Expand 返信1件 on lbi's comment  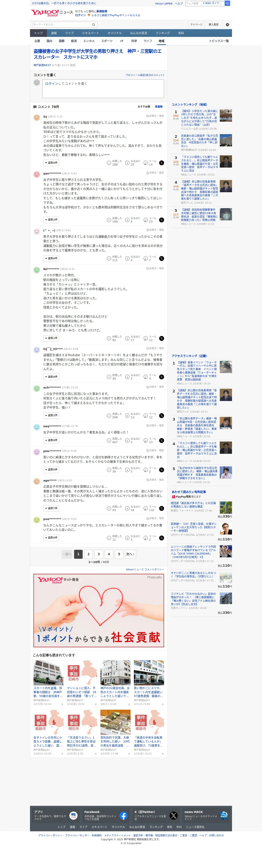pyautogui.click(x=51, y=338)
